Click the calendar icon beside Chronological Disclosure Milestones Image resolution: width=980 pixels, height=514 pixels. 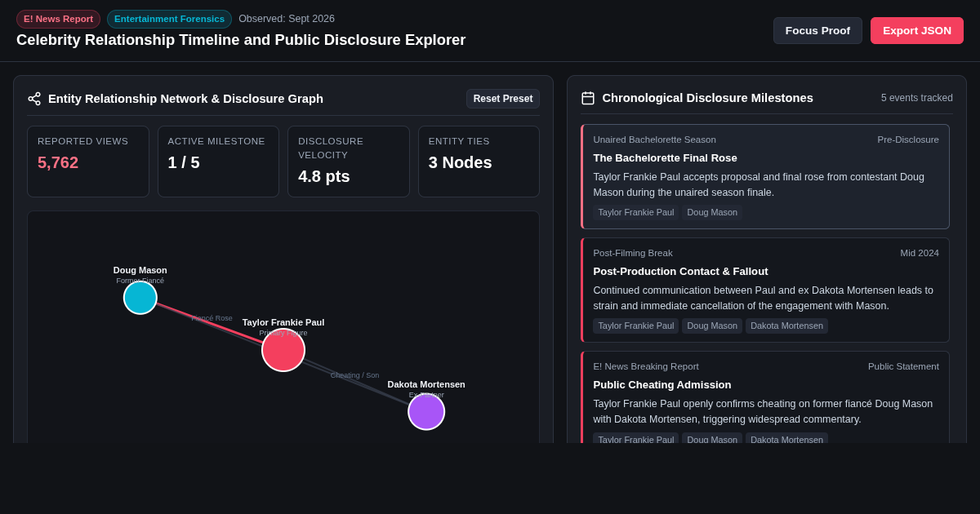coord(588,98)
